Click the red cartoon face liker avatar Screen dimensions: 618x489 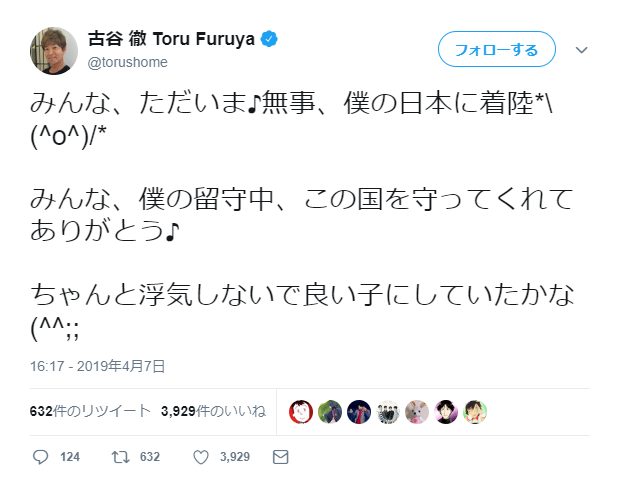pos(301,412)
